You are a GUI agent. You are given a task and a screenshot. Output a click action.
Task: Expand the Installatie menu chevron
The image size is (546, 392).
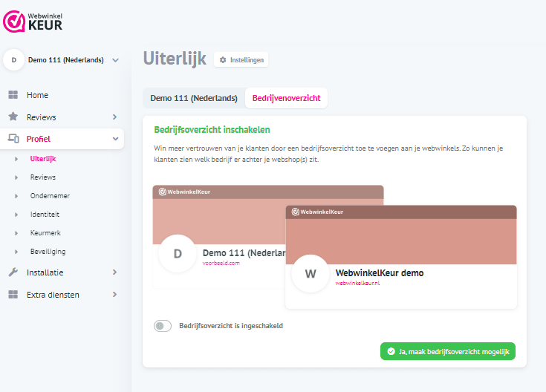click(114, 272)
